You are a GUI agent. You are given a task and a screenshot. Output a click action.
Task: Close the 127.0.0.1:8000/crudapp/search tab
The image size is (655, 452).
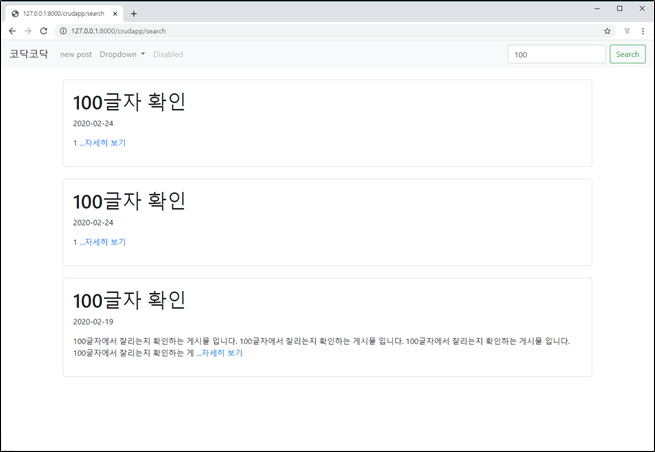click(x=115, y=14)
